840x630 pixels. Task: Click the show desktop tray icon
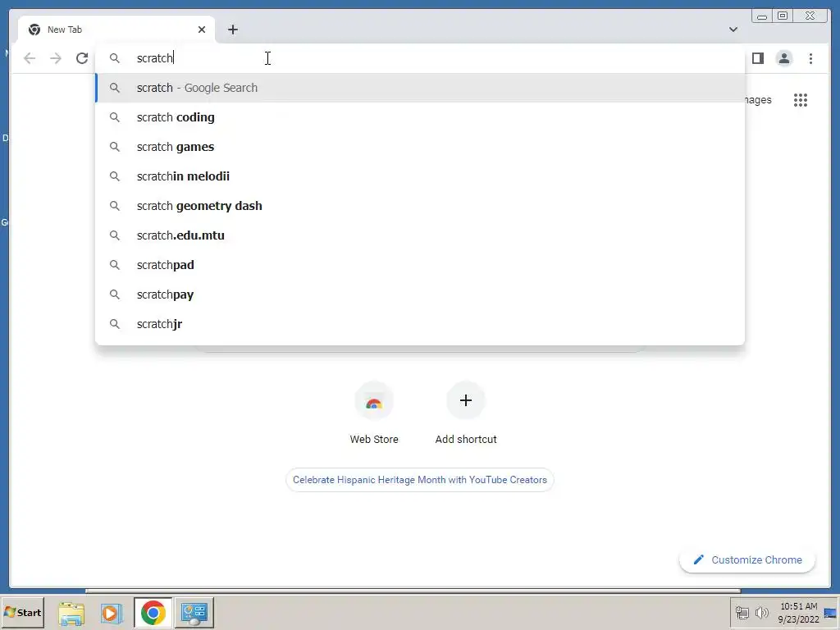pos(832,613)
